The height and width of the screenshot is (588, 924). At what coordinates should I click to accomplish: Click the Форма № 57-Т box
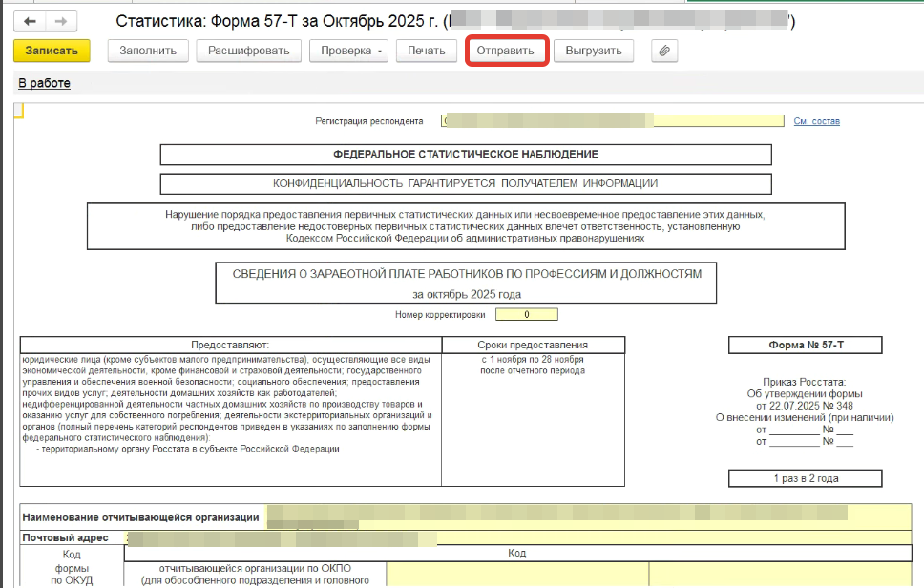(x=805, y=346)
